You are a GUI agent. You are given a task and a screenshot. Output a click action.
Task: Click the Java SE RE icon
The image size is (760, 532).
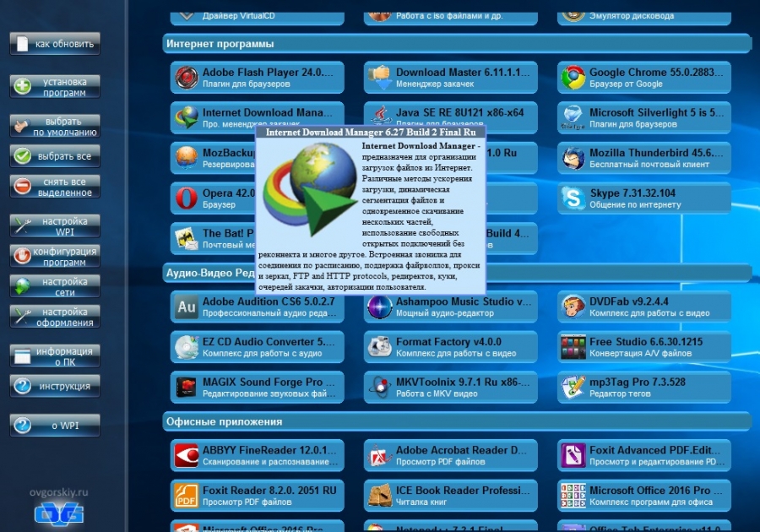[379, 117]
